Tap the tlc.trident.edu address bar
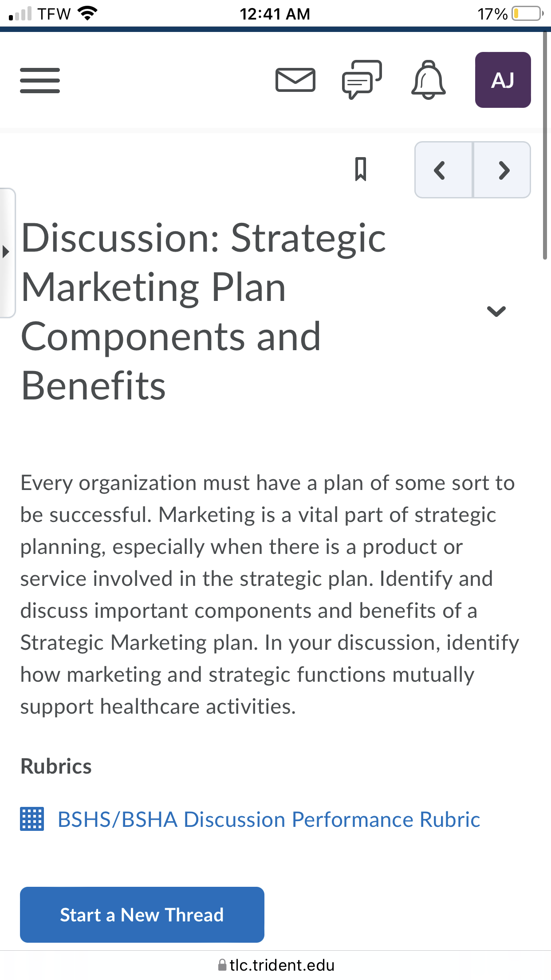 point(275,965)
